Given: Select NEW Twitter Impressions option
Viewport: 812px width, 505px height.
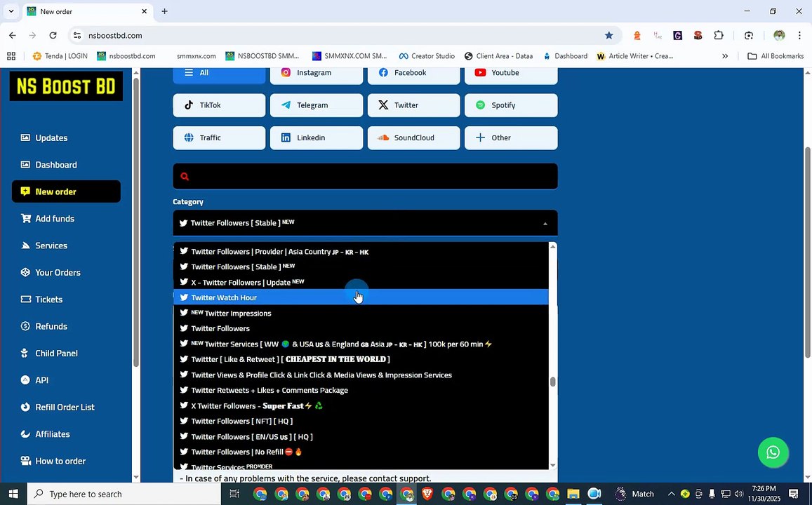Looking at the screenshot, I should (361, 313).
